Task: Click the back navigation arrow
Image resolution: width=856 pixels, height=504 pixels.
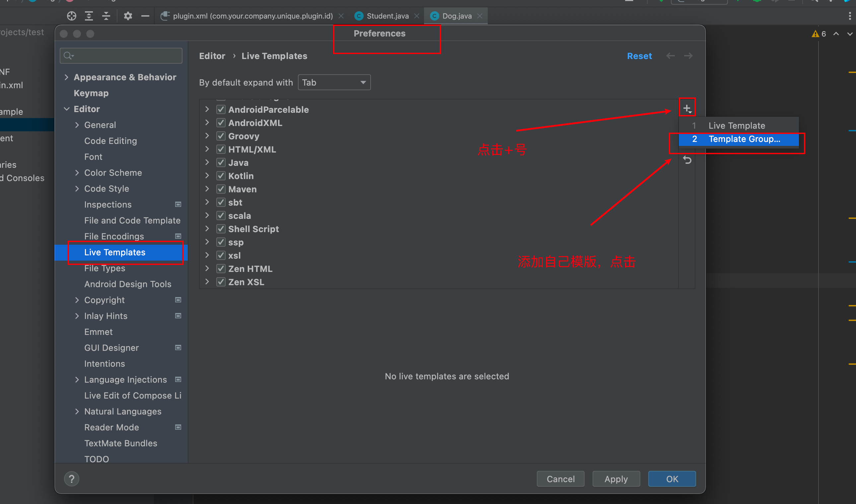Action: [671, 55]
